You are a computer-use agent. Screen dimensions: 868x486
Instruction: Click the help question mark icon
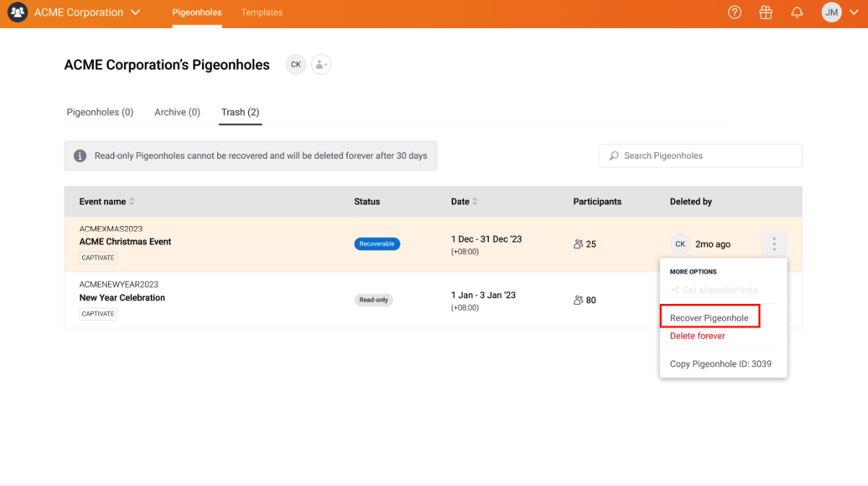[x=735, y=12]
